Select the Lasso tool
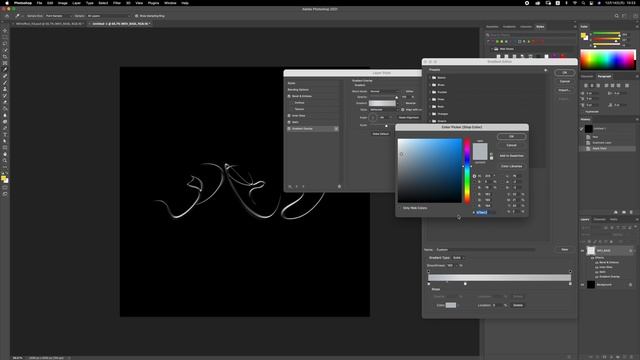This screenshot has width=640, height=360. coord(5,44)
